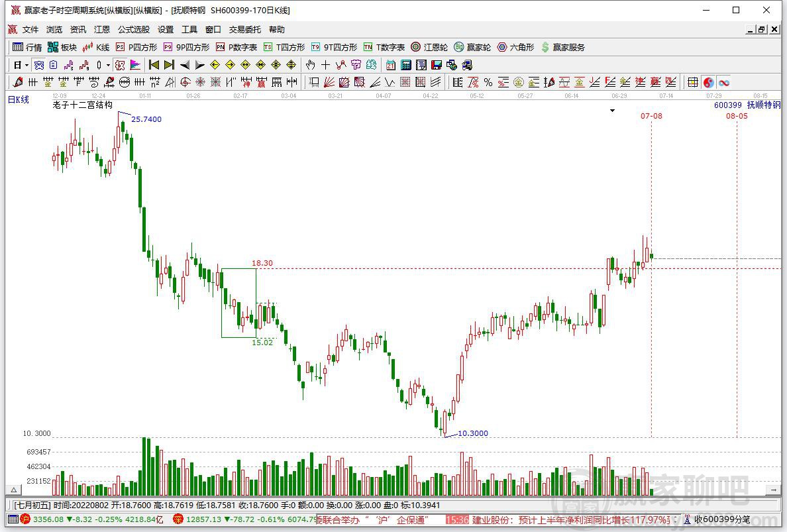The width and height of the screenshot is (787, 532).
Task: Select the hand pan tool
Action: (x=310, y=65)
